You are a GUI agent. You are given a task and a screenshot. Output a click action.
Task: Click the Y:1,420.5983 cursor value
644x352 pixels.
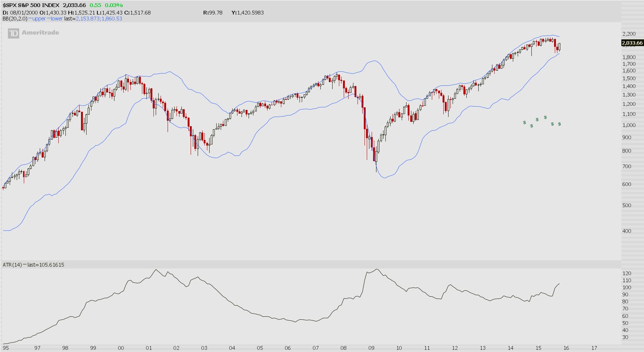247,13
